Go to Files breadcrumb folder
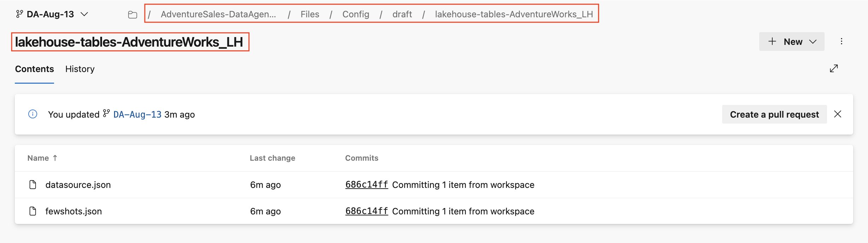 [x=310, y=14]
